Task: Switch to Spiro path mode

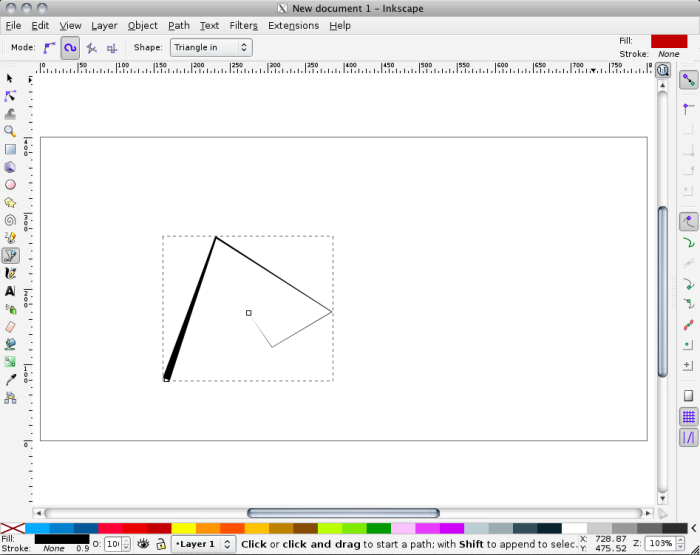Action: coord(70,47)
